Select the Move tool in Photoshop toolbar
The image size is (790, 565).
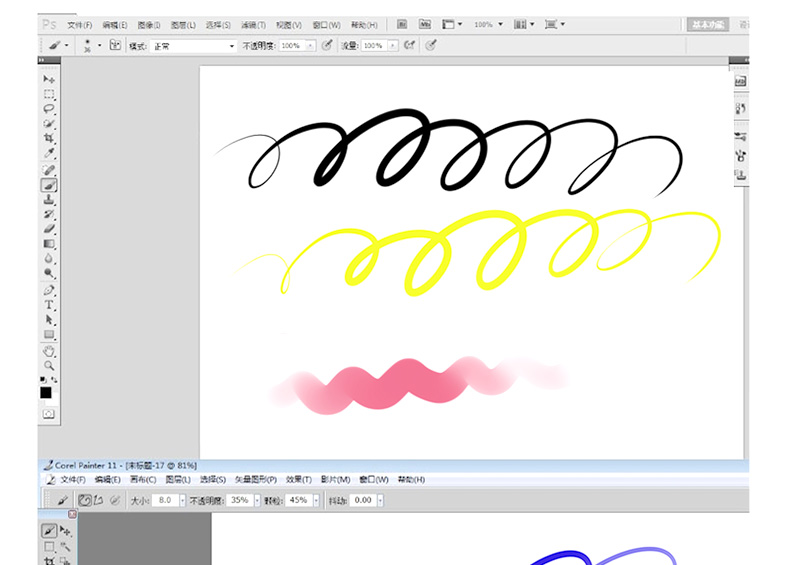[x=48, y=79]
